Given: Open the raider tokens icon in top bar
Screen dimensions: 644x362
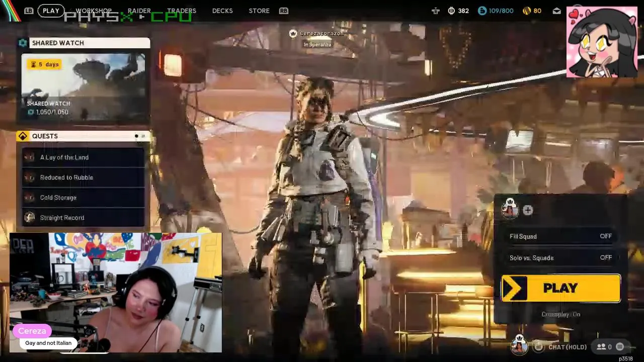Looking at the screenshot, I should [x=436, y=11].
